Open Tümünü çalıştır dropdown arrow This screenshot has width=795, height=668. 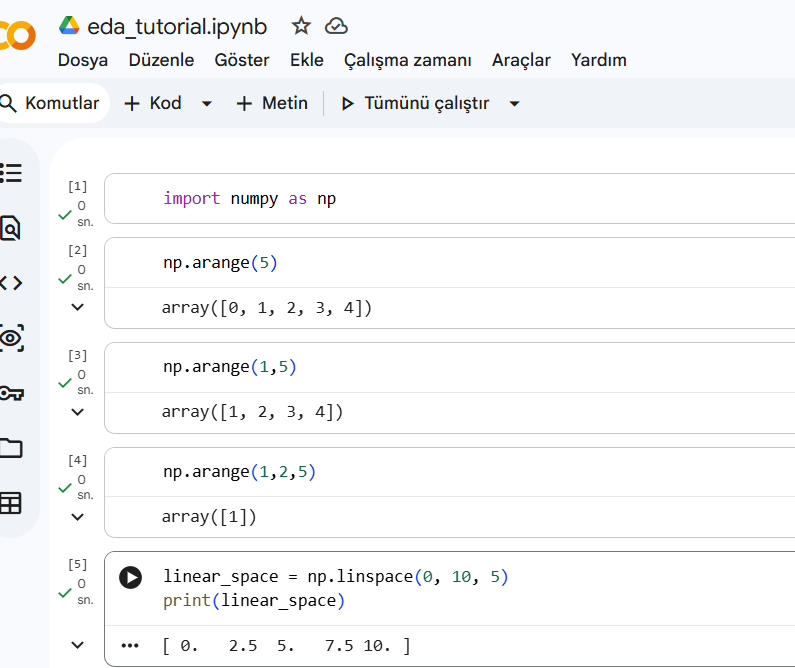pyautogui.click(x=515, y=104)
